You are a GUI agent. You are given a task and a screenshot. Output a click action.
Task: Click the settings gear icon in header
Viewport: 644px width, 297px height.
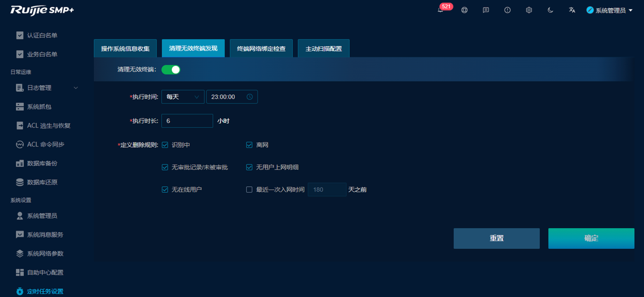pos(529,10)
